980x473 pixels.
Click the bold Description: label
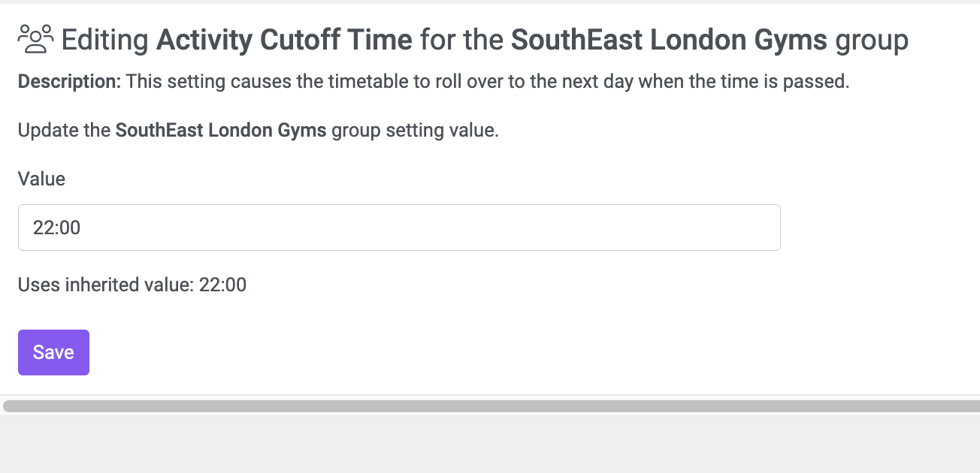69,81
